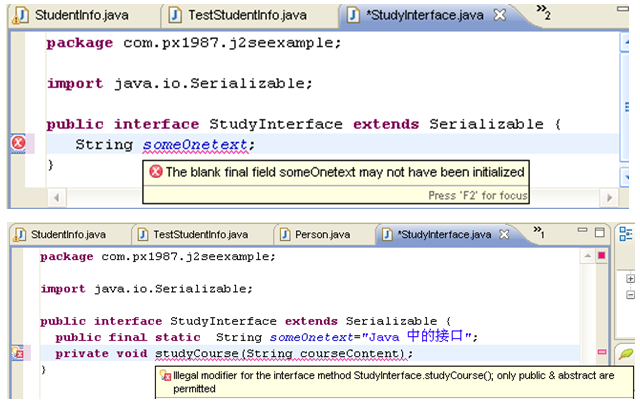The height and width of the screenshot is (409, 640).
Task: Open the Outline view icon in right sidebar
Action: coord(625,234)
